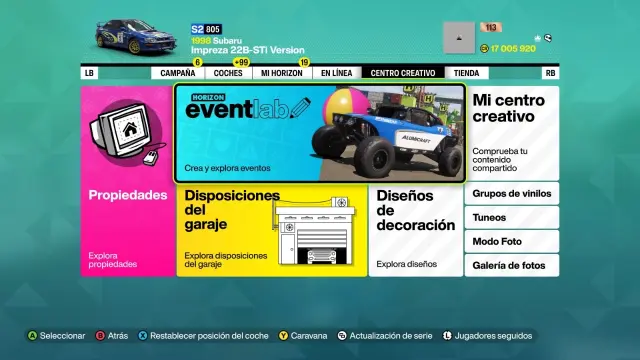Open the Propiedades tile
The width and height of the screenshot is (640, 360).
[128, 182]
